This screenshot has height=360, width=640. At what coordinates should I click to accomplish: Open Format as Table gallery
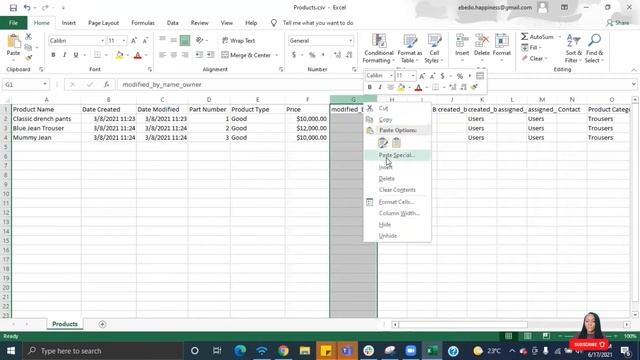click(409, 49)
